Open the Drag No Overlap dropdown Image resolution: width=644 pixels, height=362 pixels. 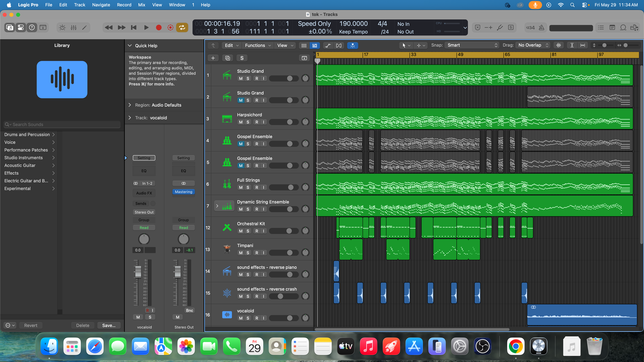(x=533, y=45)
